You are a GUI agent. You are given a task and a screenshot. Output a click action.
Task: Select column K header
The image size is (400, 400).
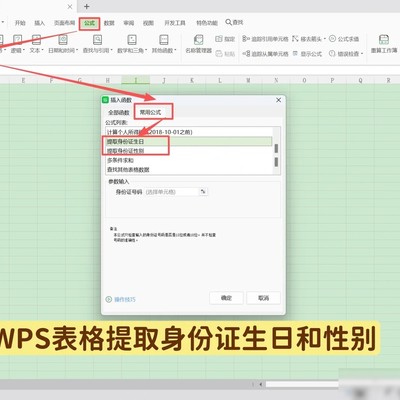coord(192,80)
